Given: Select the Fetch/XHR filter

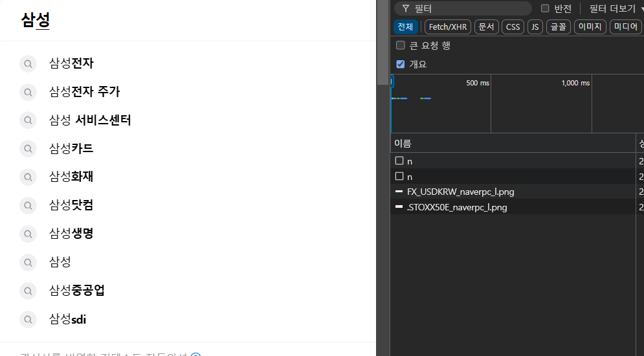Looking at the screenshot, I should tap(448, 27).
